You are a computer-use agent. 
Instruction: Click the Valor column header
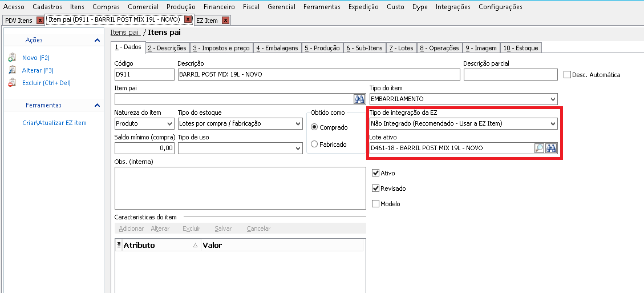click(x=282, y=245)
